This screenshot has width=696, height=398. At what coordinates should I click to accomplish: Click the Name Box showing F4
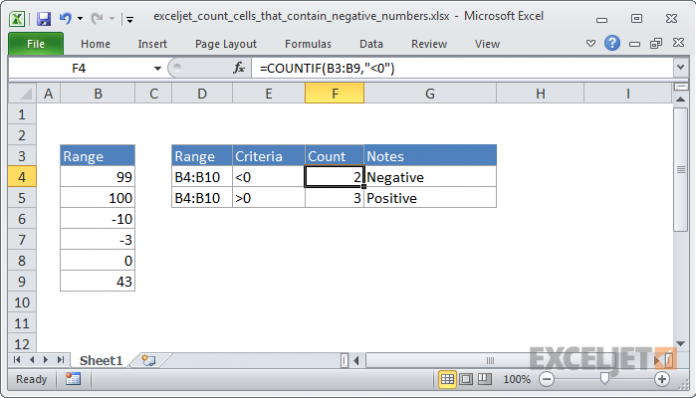pos(79,68)
